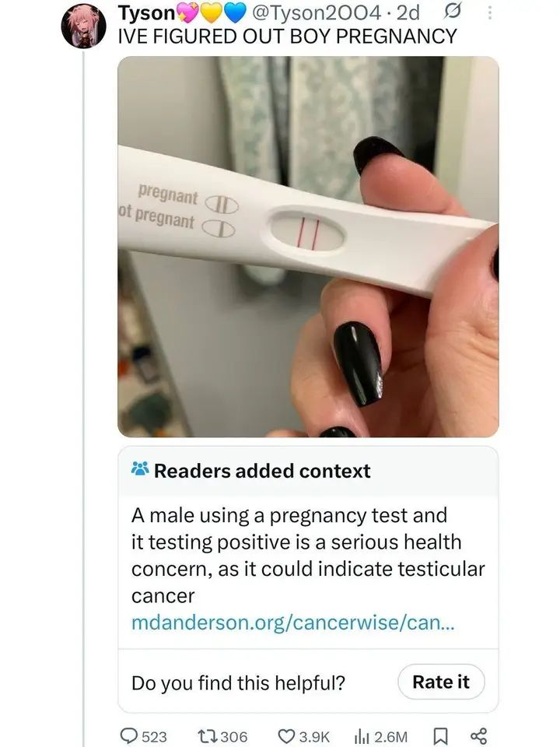Like the tweet with heart icon

pyautogui.click(x=285, y=736)
